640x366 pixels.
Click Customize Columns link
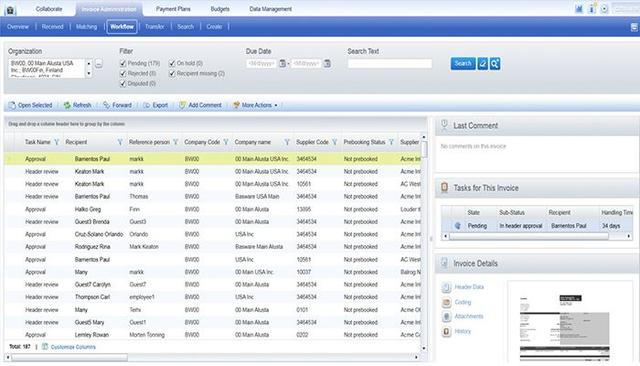[73, 347]
